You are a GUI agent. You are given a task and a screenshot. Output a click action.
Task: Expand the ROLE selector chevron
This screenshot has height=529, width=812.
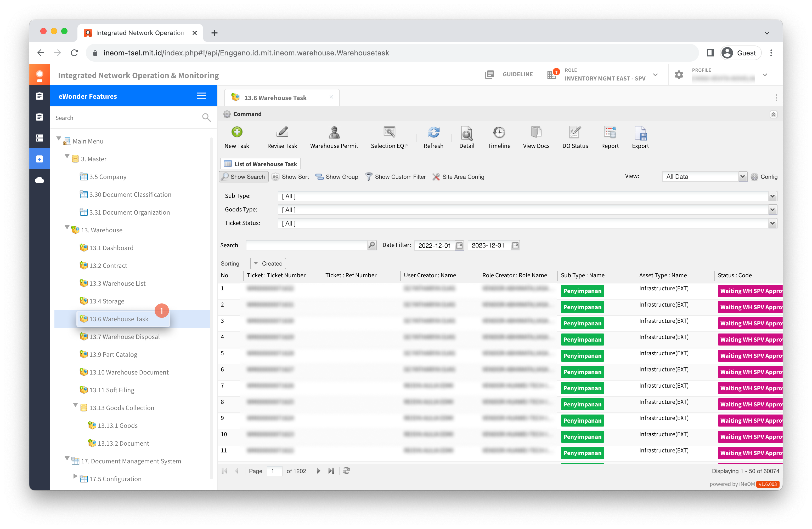pos(655,75)
